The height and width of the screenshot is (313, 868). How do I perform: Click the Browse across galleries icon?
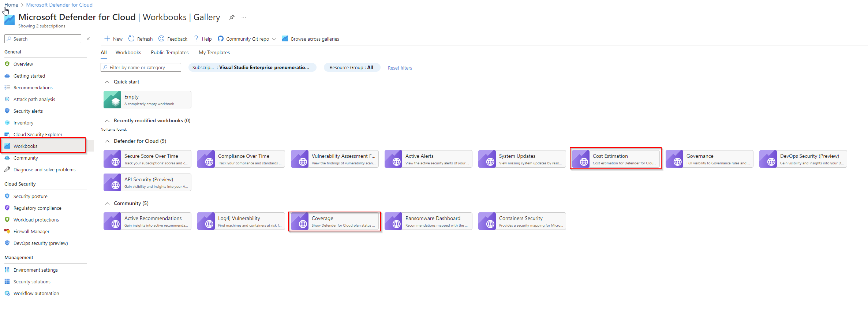pyautogui.click(x=285, y=39)
